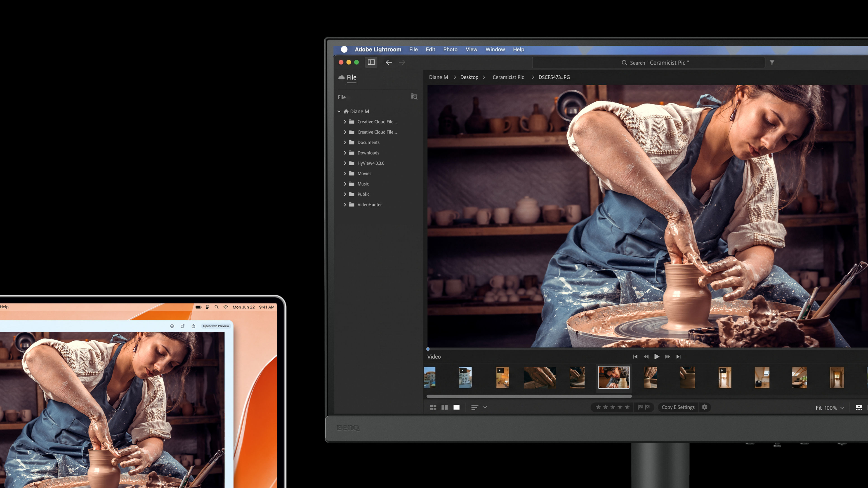Open the Photo menu in Lightroom menu bar
868x488 pixels.
tap(450, 49)
